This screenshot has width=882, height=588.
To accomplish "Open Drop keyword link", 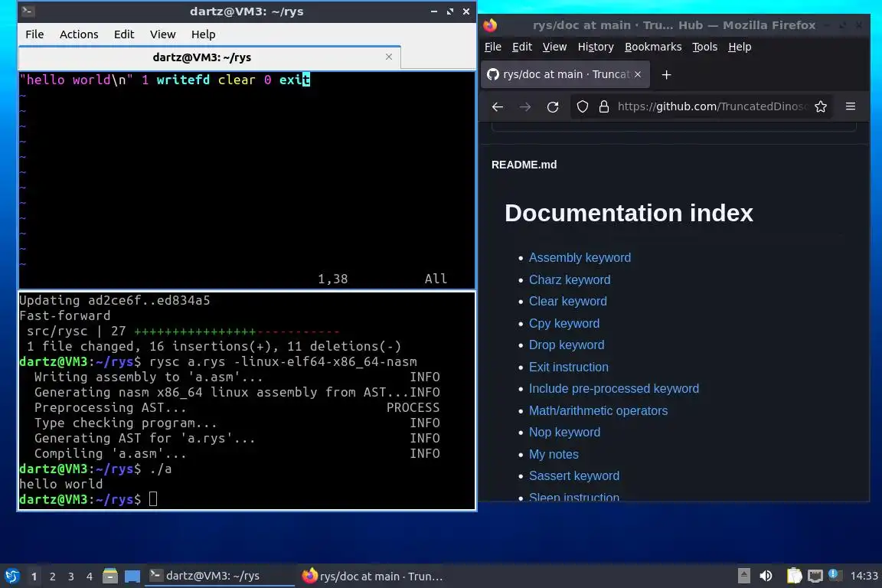I will [x=567, y=345].
